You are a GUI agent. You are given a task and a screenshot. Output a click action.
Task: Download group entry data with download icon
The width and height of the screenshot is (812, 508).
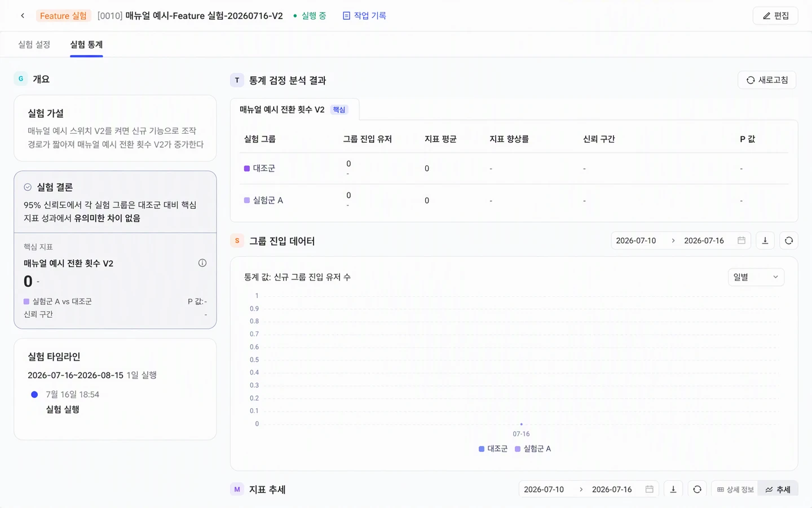pos(765,240)
